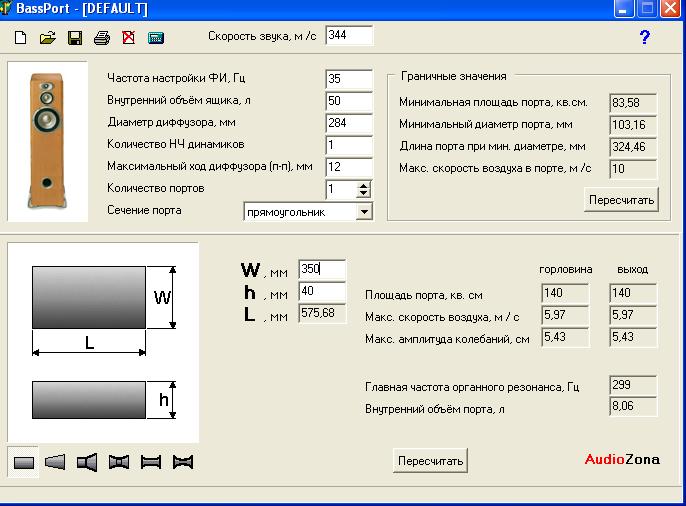Open help with the blue question mark

point(644,37)
